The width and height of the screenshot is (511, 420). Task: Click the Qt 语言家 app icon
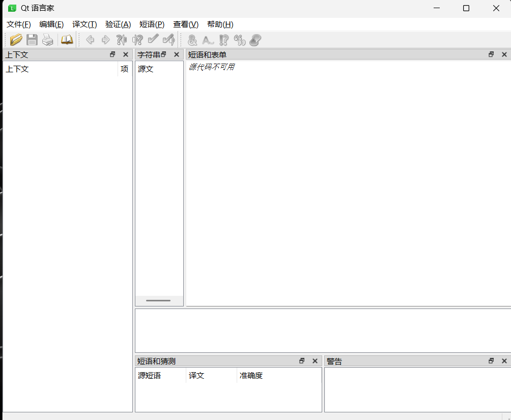coord(12,8)
